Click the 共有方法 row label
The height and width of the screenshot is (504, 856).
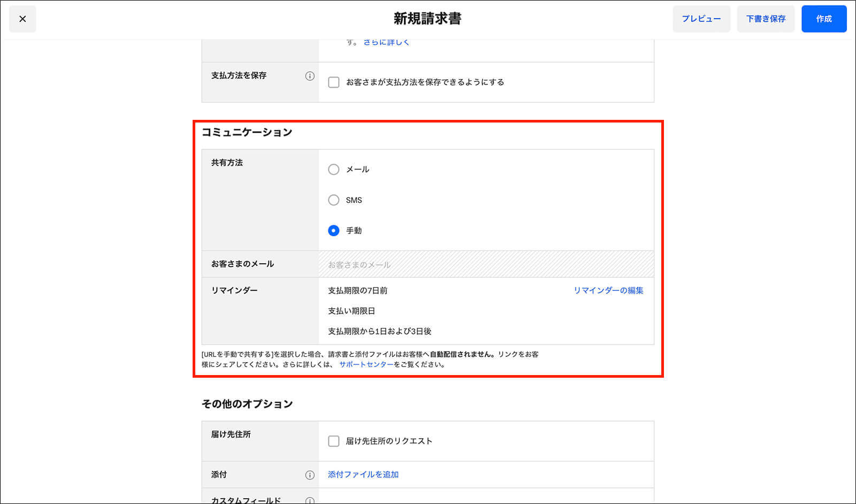pos(227,163)
